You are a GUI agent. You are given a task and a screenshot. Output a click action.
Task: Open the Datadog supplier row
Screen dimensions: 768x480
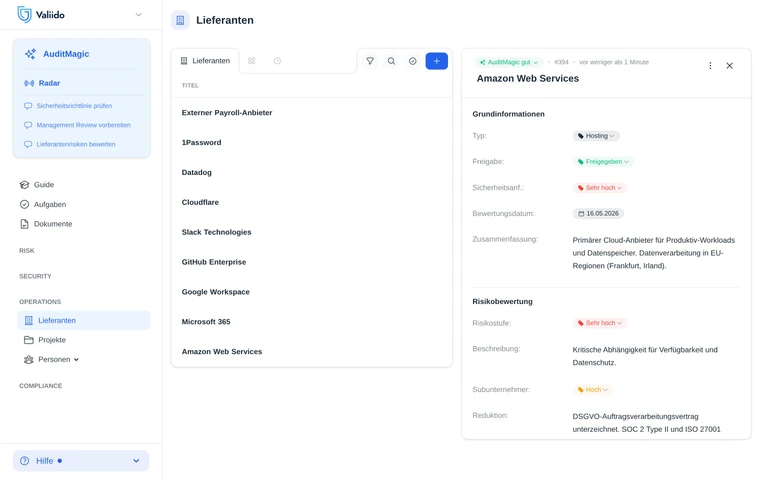[x=312, y=172]
